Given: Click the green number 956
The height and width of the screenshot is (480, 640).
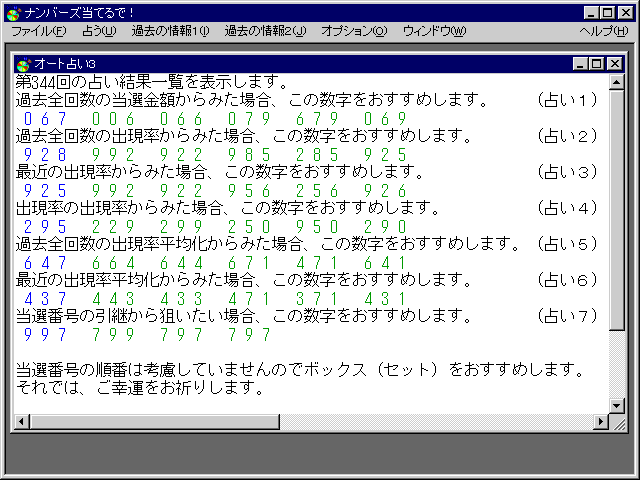Looking at the screenshot, I should point(249,191).
